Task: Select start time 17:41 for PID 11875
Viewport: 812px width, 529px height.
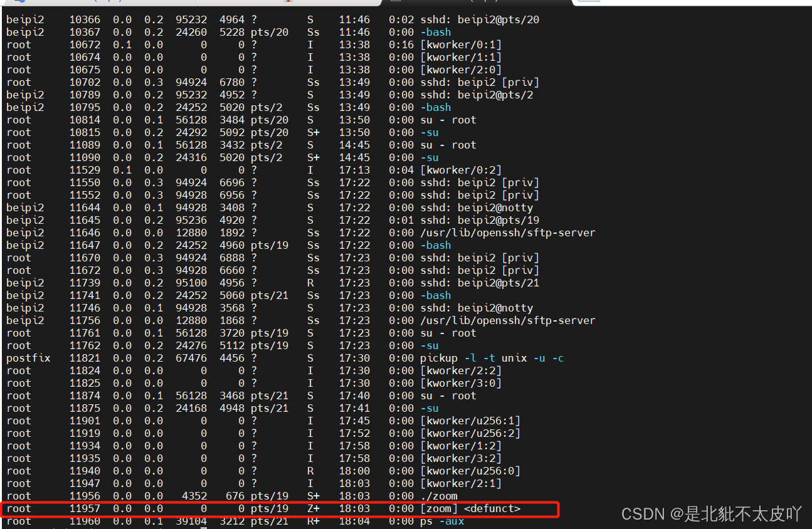Action: click(x=354, y=408)
